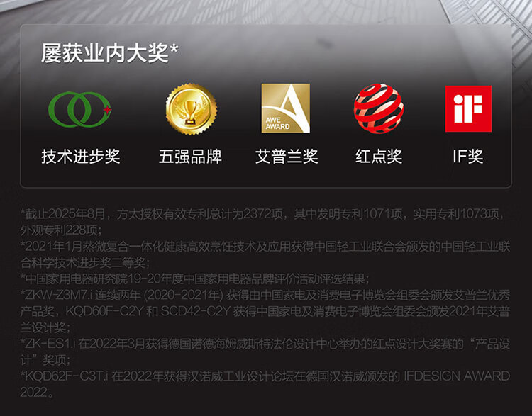Click the 2021年1月 蒸微复合 footnote
Screen dimensions: 532x416
pyautogui.click(x=265, y=254)
